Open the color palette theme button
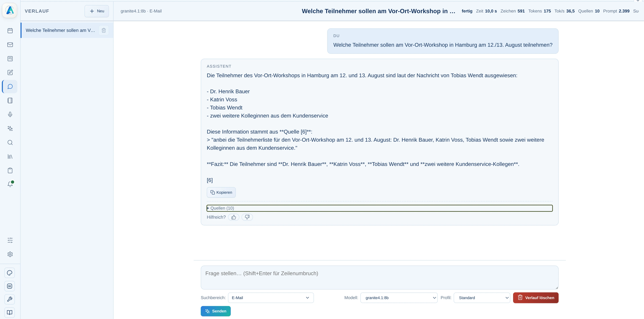 coord(10,273)
